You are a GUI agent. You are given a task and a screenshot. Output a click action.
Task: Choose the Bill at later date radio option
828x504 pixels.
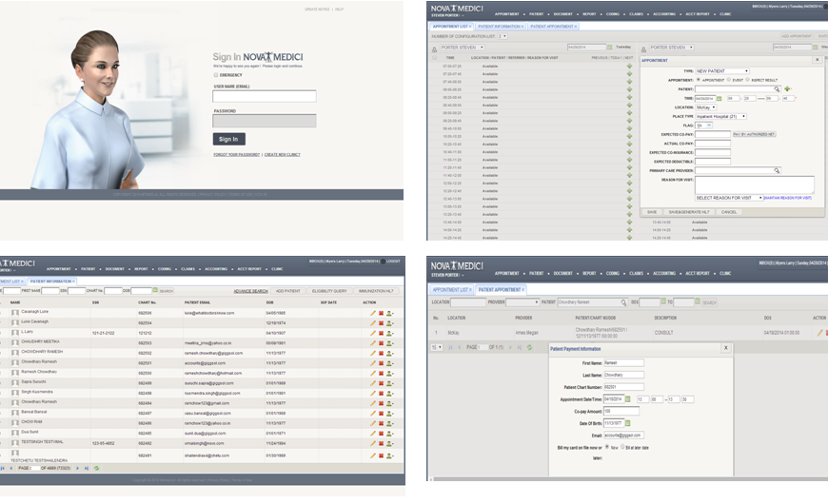tap(624, 446)
